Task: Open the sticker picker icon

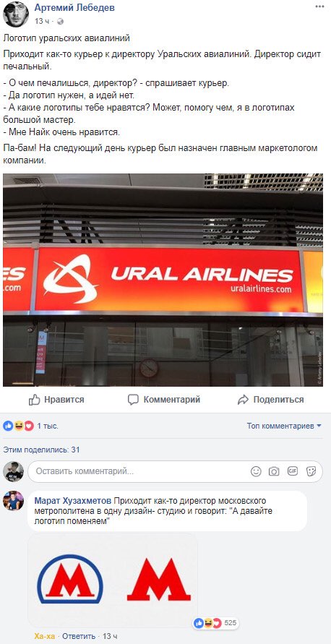Action: tap(311, 471)
